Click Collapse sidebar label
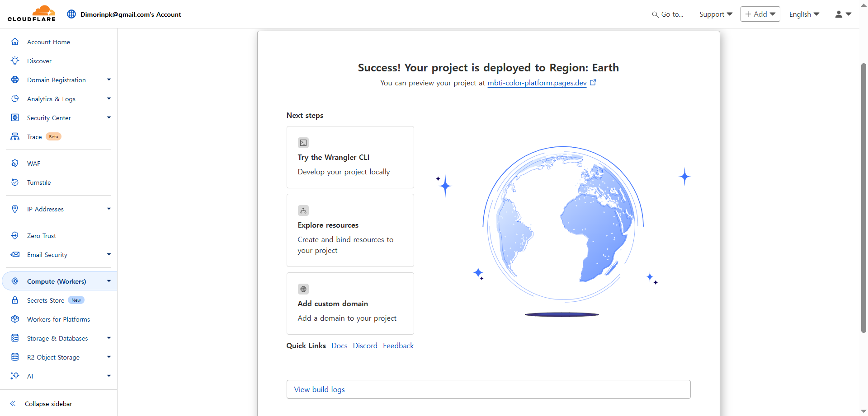This screenshot has height=416, width=868. pos(48,404)
